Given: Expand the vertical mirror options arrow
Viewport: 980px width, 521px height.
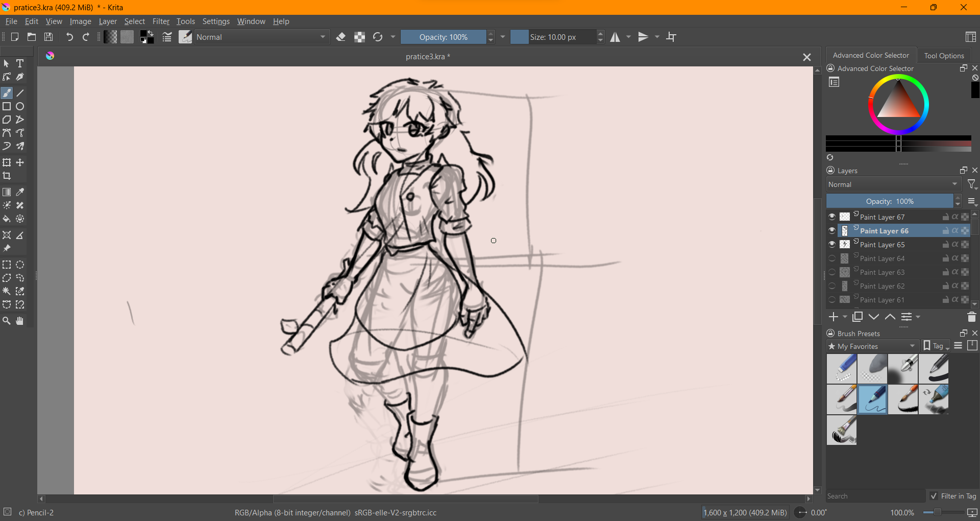Looking at the screenshot, I should pyautogui.click(x=657, y=37).
